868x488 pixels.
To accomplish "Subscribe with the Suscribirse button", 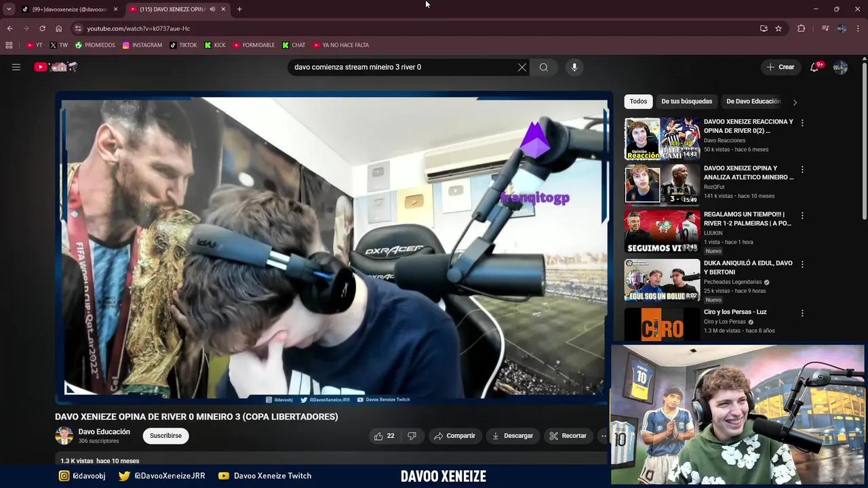I will (x=165, y=436).
